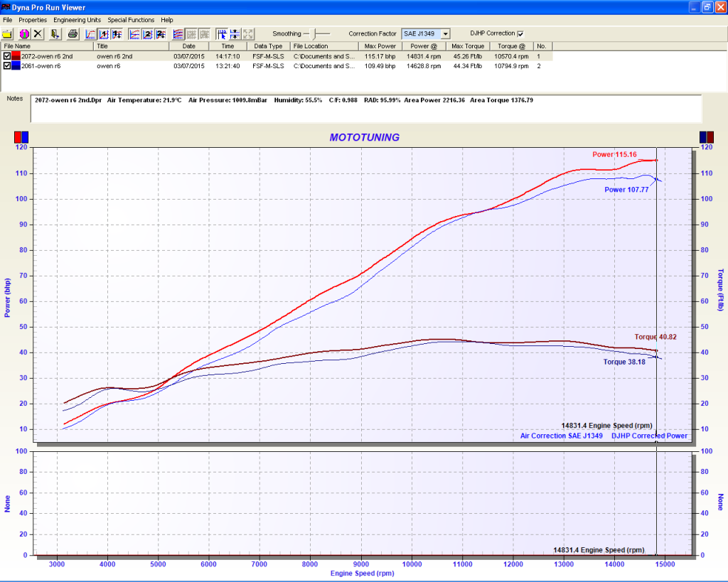Click inside the Notes text field
This screenshot has height=582, width=728.
pos(366,109)
